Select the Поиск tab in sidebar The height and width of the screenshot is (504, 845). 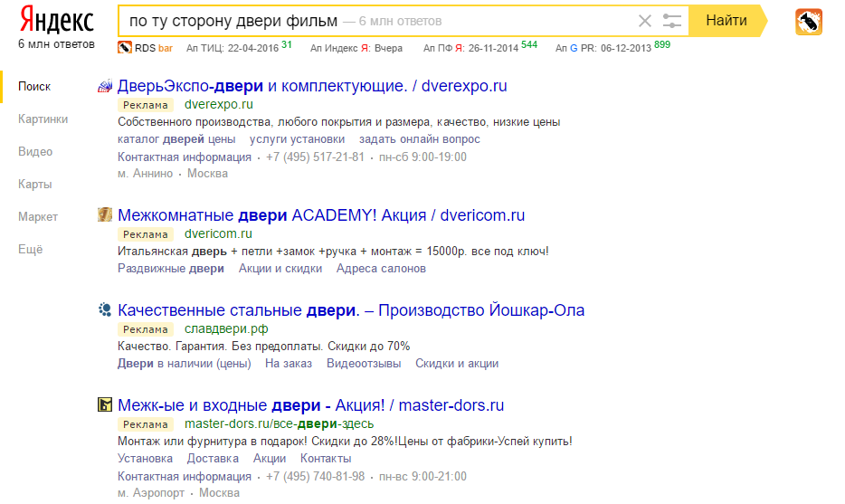coord(34,87)
